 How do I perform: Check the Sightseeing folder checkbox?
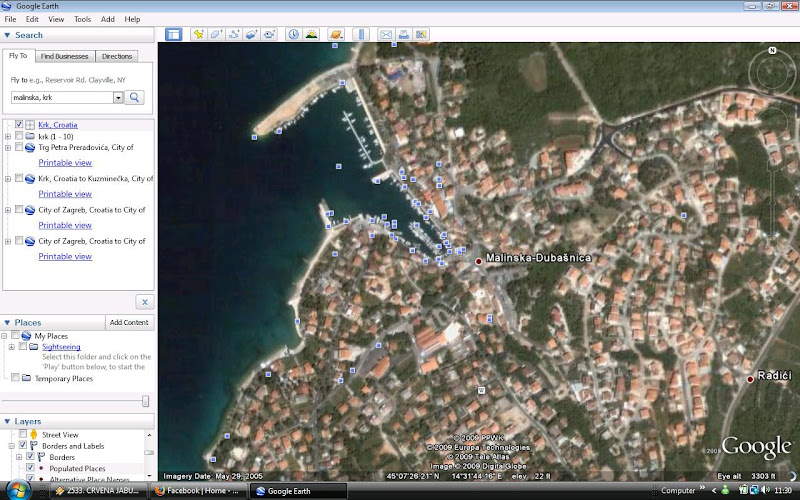pos(22,346)
